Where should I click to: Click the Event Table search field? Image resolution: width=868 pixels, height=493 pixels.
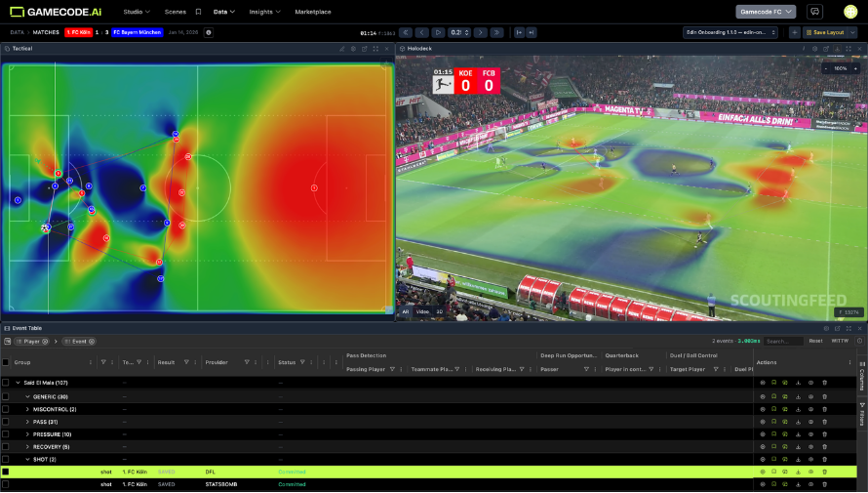click(783, 342)
